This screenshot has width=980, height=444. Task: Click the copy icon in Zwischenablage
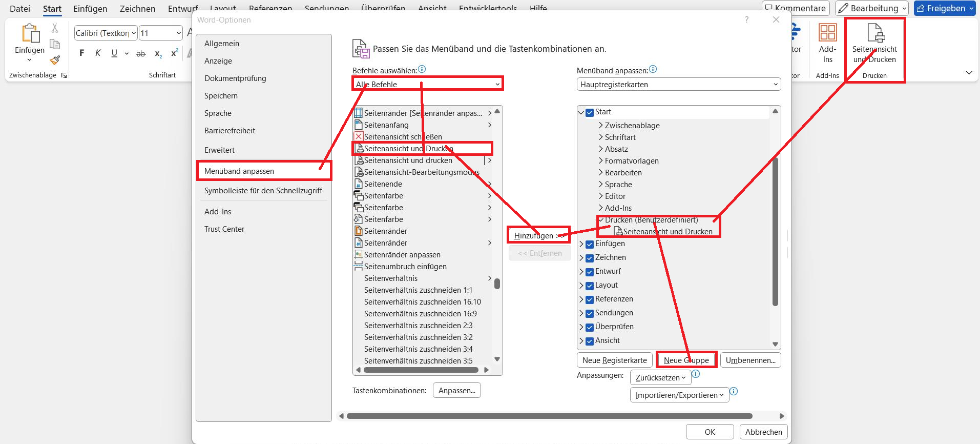coord(55,44)
